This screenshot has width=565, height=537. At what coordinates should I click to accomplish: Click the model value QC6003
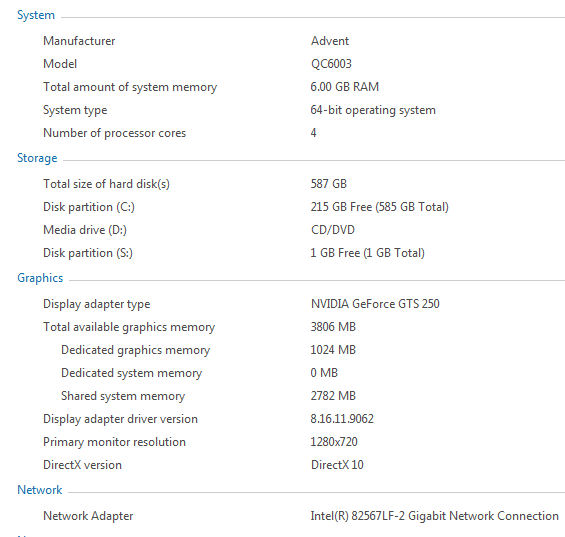pyautogui.click(x=331, y=64)
